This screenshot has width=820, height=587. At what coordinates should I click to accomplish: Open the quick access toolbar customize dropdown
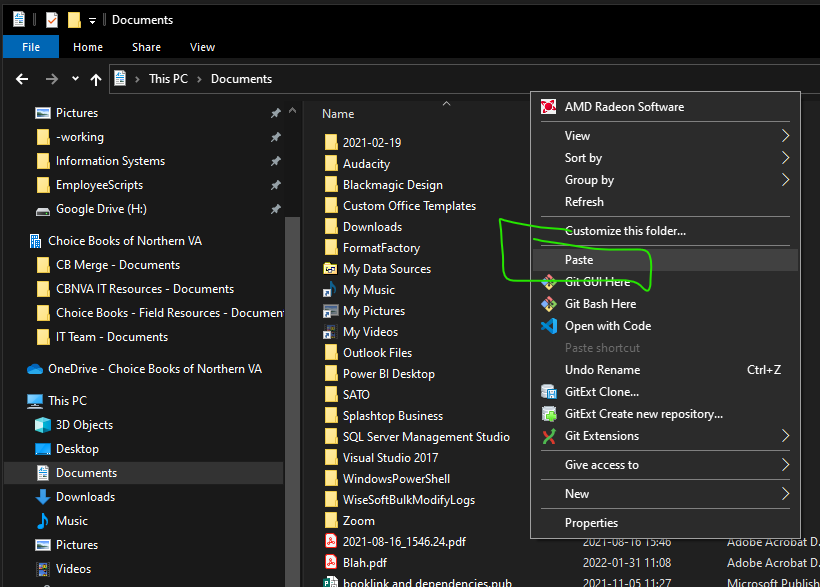point(92,21)
